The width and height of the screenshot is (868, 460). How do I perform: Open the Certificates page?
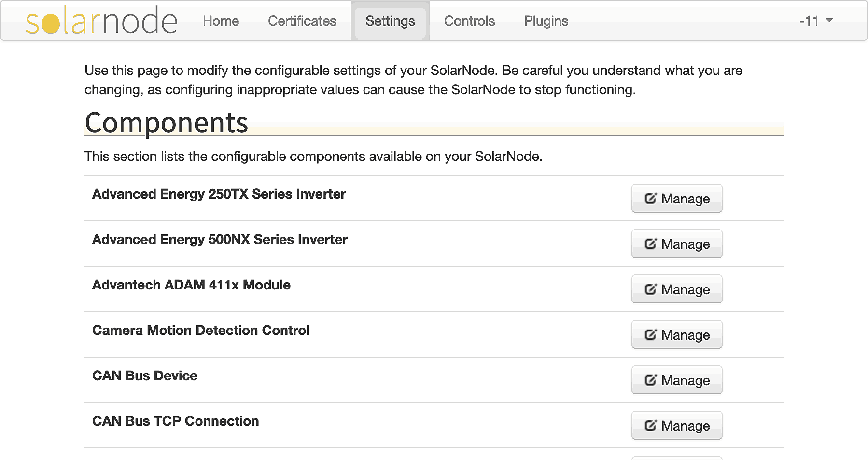tap(302, 21)
